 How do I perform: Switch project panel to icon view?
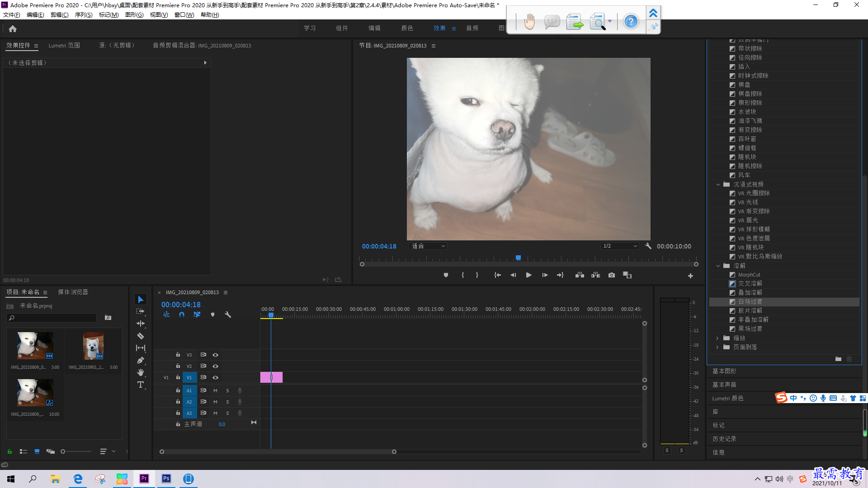pos(37,451)
